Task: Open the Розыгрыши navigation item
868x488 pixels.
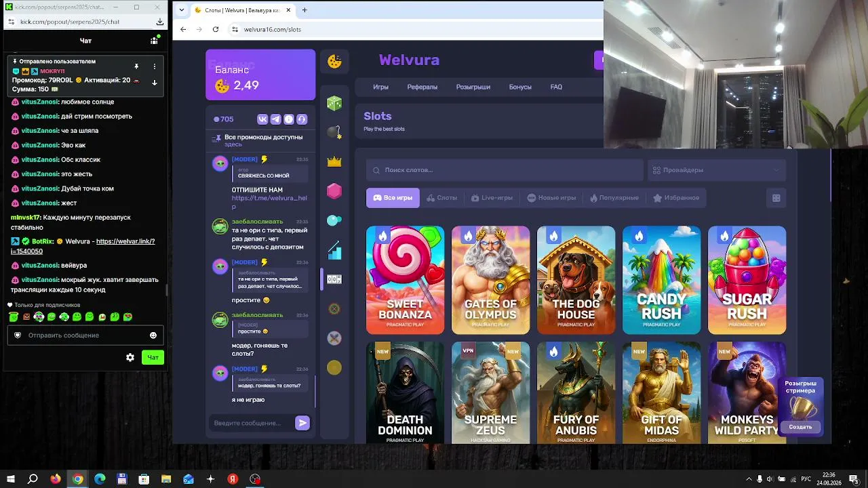Action: [473, 87]
